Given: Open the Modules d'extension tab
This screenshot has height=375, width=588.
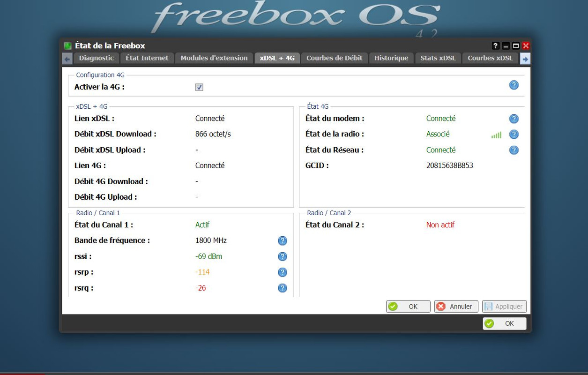Looking at the screenshot, I should tap(214, 58).
